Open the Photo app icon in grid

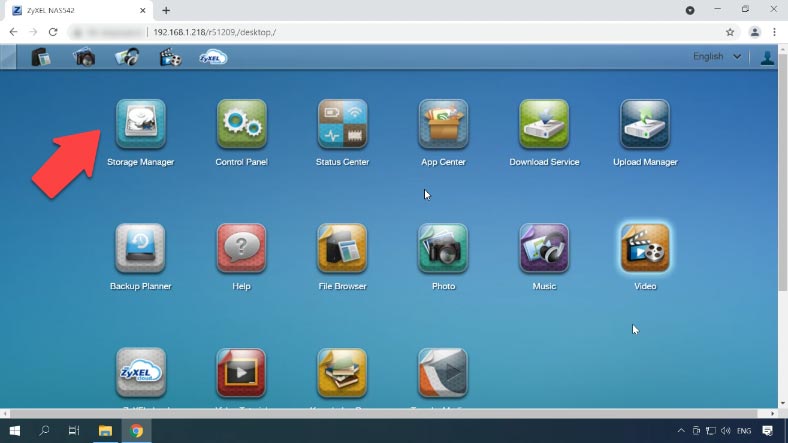coord(443,248)
